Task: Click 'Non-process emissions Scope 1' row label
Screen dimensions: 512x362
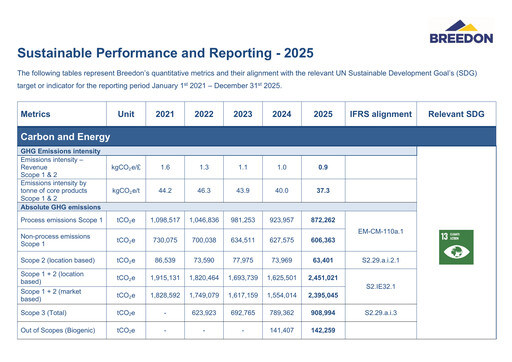Action: click(55, 240)
